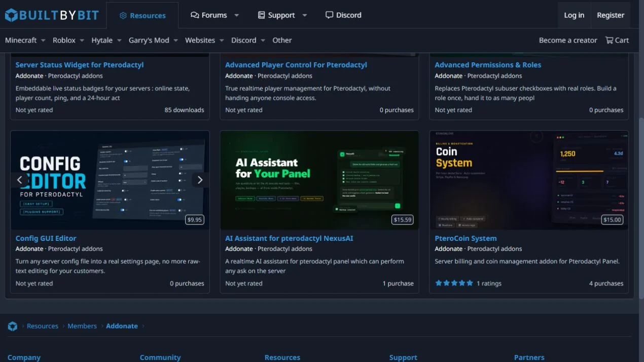644x362 pixels.
Task: Click the Community footer heading
Action: (160, 357)
